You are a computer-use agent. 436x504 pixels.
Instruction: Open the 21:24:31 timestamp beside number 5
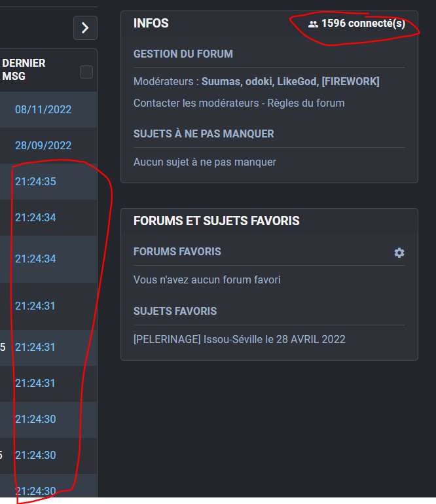pos(35,347)
